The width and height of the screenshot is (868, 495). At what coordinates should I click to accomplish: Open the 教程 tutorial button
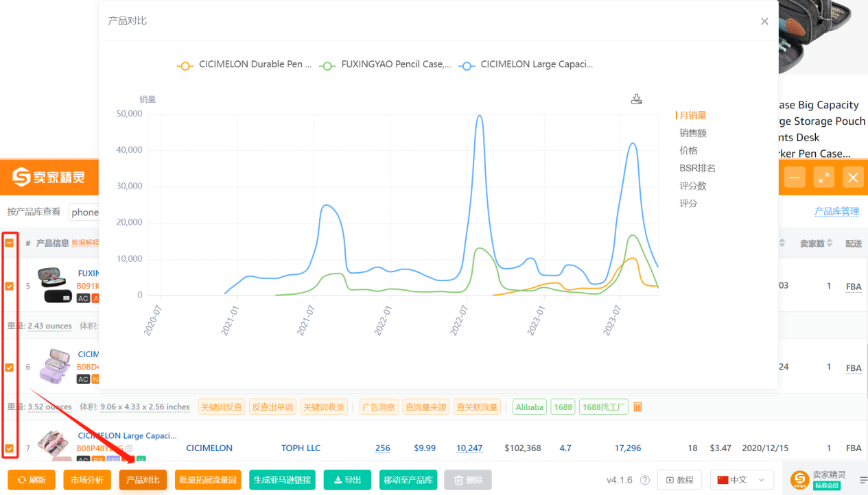(x=679, y=480)
